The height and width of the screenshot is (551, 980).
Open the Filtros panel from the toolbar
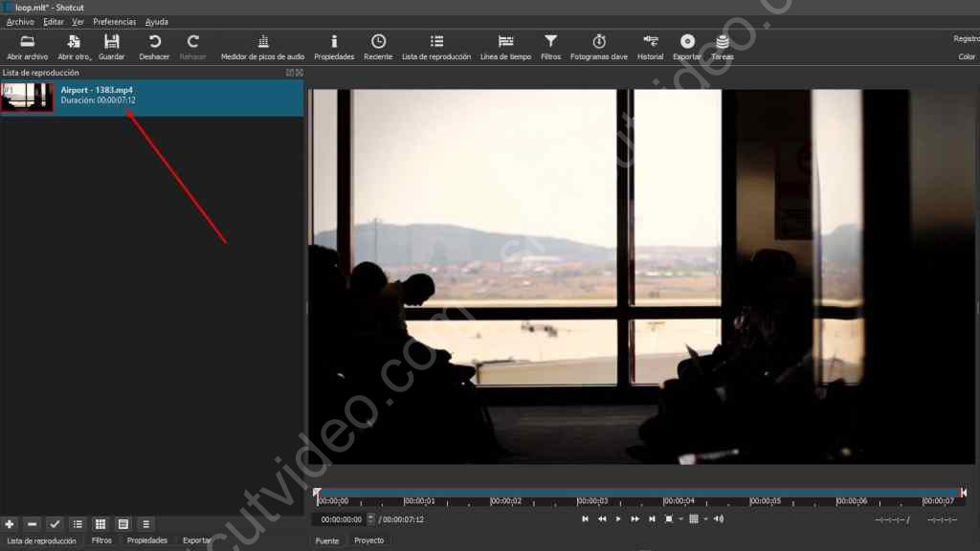(x=550, y=46)
